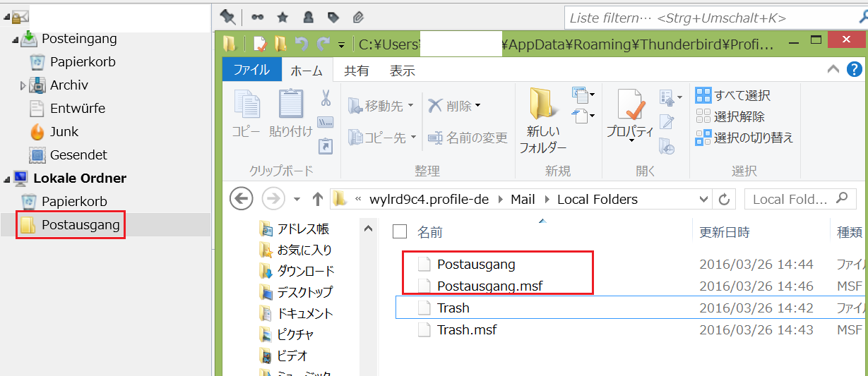Open the address bar history dropdown

pos(703,200)
